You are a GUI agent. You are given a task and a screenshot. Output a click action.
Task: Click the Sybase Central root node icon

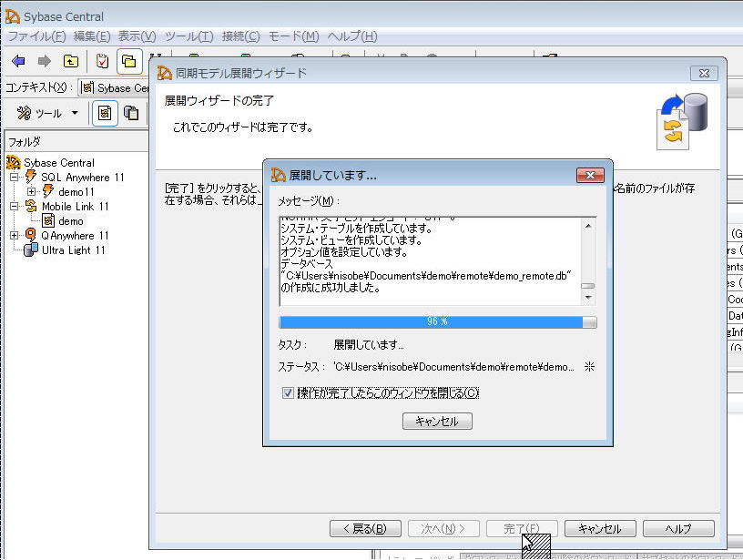[13, 163]
